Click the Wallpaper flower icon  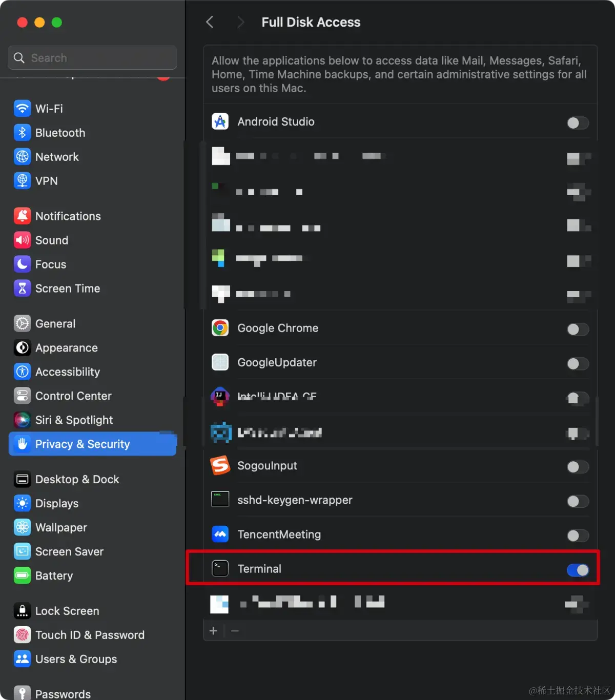point(22,528)
